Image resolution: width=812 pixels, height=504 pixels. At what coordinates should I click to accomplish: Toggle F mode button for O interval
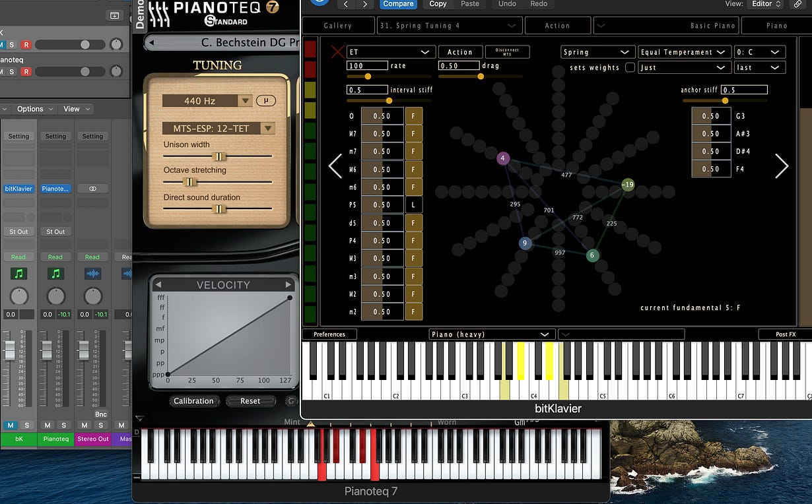414,116
